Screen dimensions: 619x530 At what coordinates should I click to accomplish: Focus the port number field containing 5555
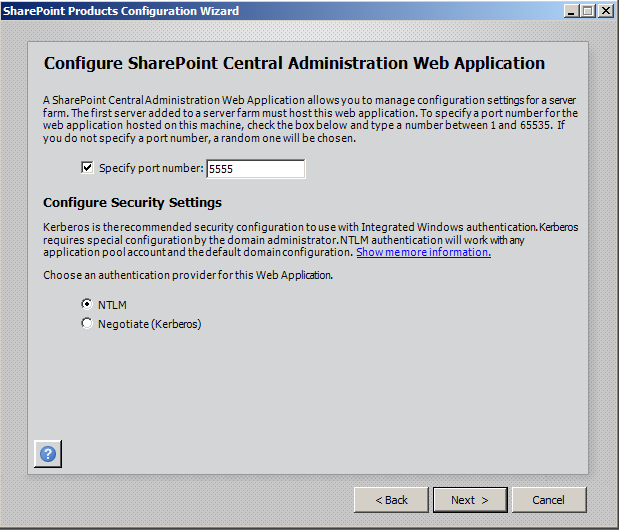[256, 169]
